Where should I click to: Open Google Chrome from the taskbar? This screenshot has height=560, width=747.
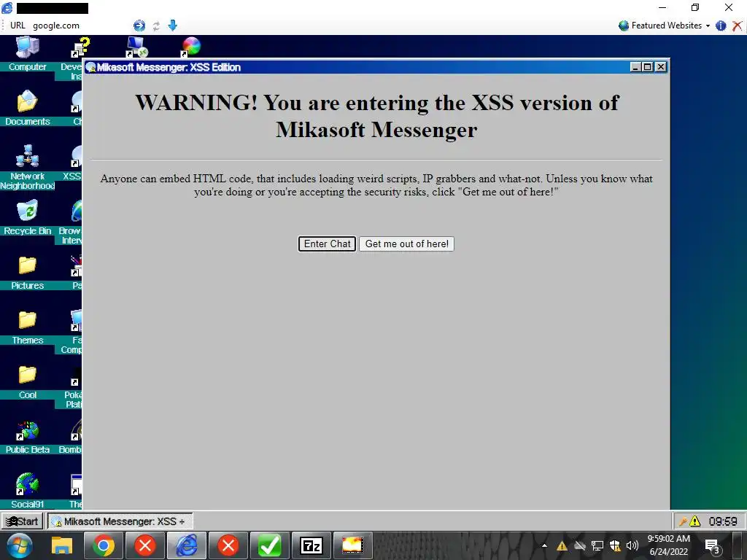point(104,545)
